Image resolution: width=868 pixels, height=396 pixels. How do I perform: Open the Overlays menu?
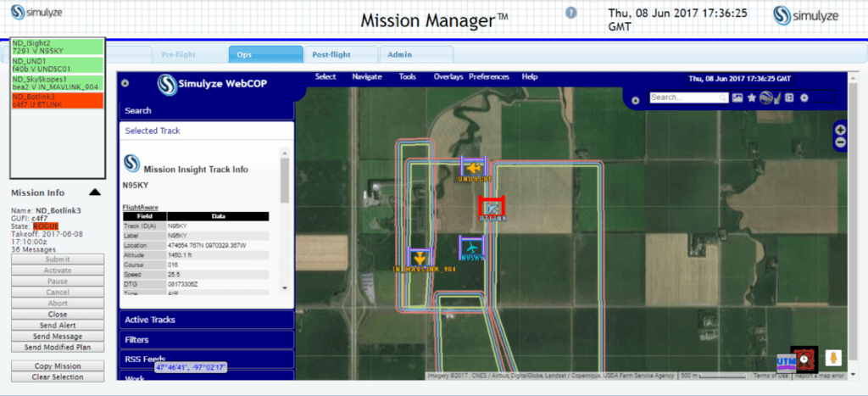(448, 77)
